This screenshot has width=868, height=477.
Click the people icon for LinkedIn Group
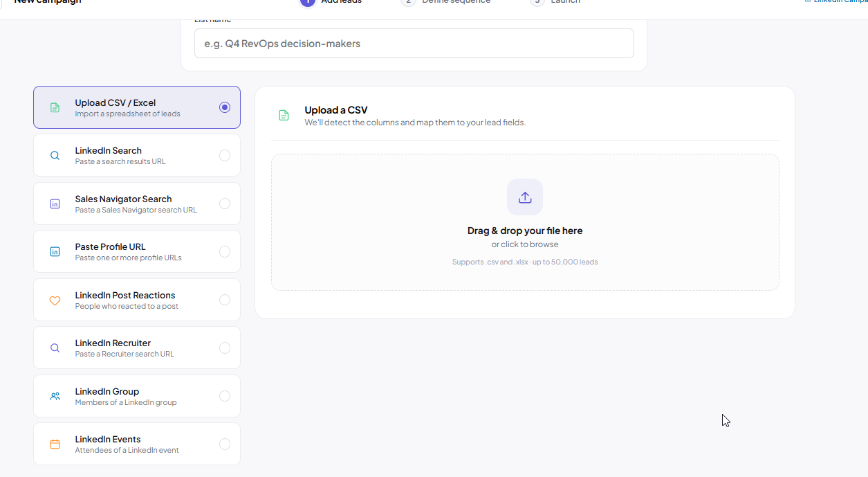pos(55,396)
